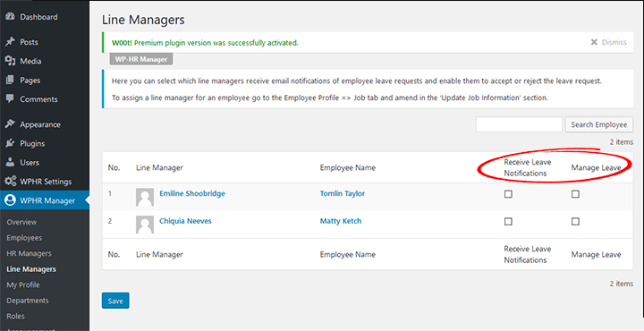Viewport: 644px width, 331px height.
Task: Click the bottom Employee Name footer header
Action: [x=347, y=254]
